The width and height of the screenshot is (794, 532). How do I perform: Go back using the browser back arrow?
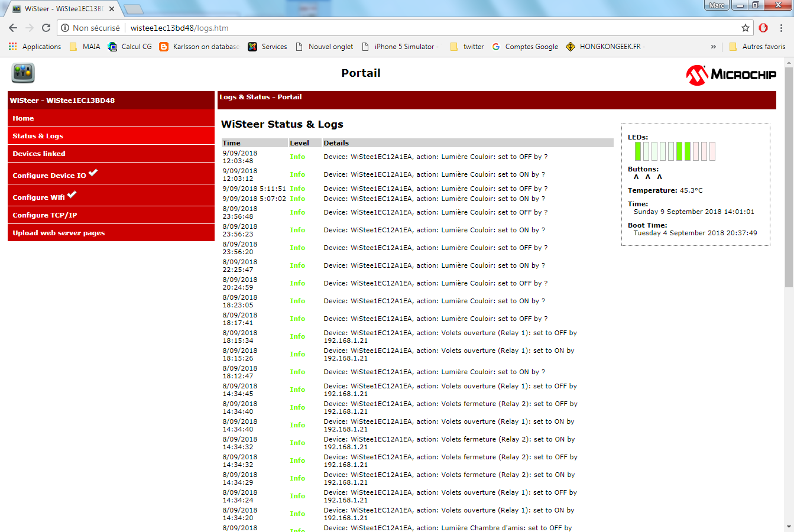[x=13, y=28]
